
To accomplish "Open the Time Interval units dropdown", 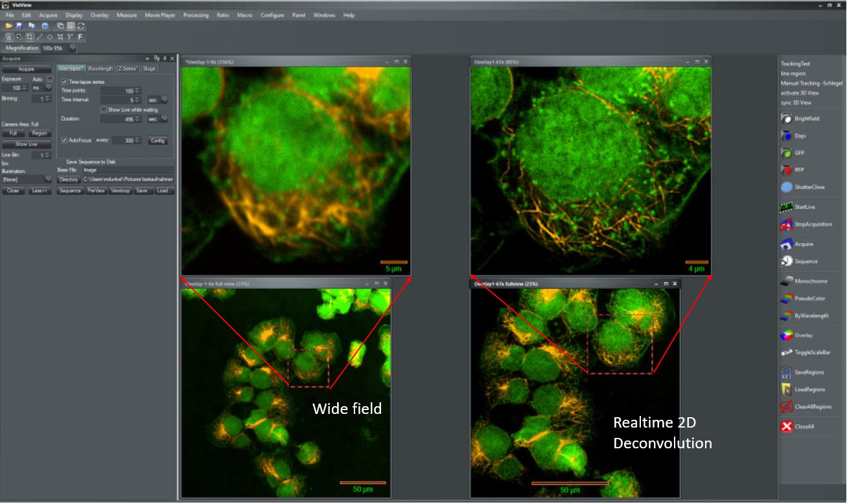I will click(x=165, y=100).
